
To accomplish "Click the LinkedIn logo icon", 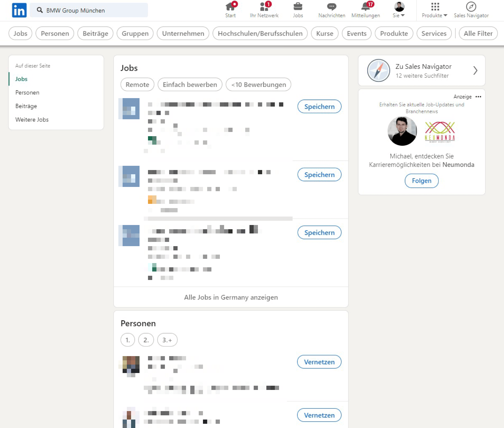I will click(x=19, y=10).
